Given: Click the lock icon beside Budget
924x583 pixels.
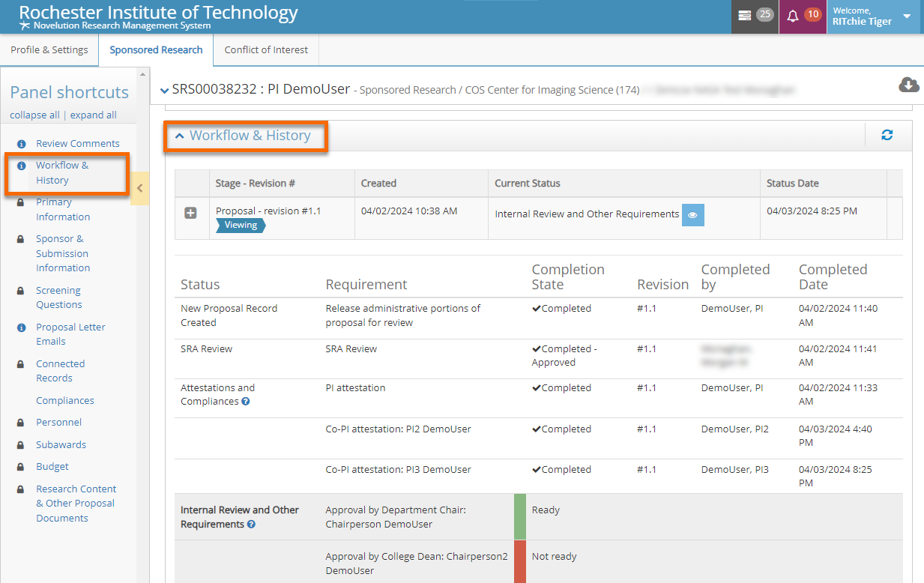Looking at the screenshot, I should coord(22,467).
